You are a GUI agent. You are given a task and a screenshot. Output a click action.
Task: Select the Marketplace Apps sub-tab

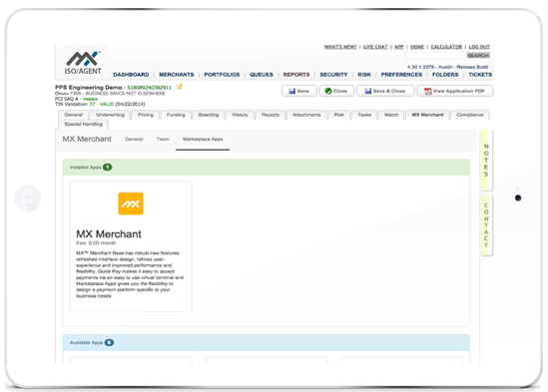tap(203, 139)
